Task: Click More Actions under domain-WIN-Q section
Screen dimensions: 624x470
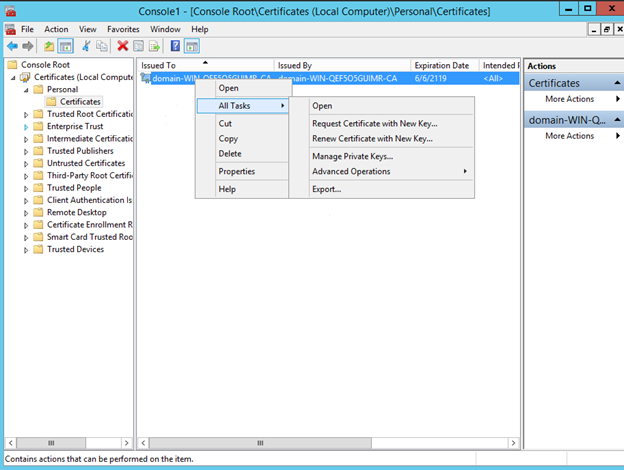Action: (569, 136)
